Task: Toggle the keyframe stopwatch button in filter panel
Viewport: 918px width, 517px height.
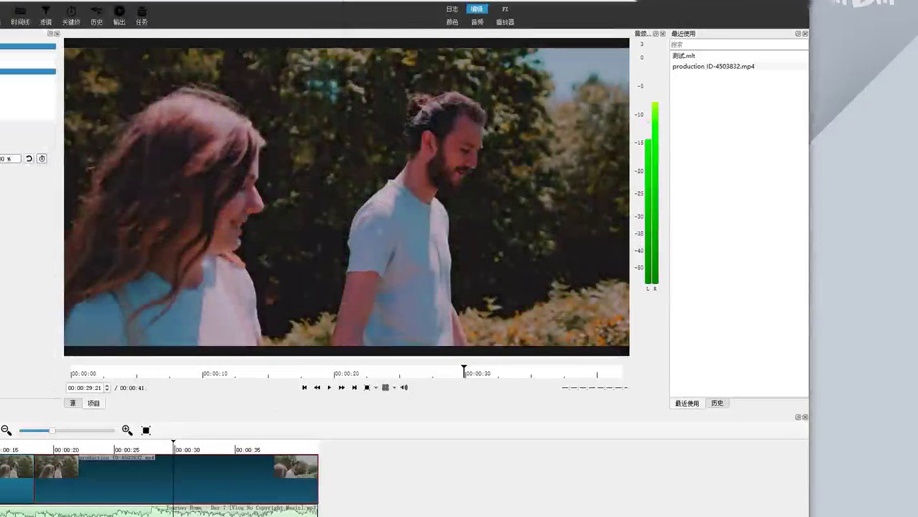Action: point(42,159)
